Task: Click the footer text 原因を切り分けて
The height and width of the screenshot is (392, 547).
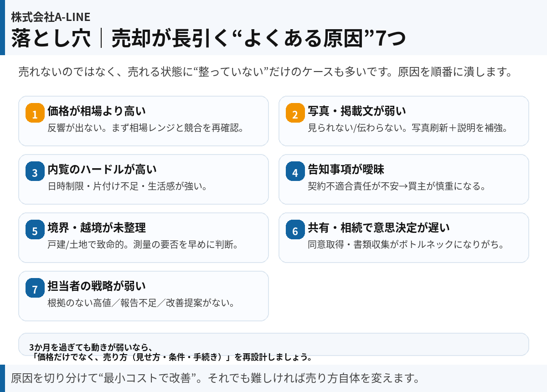Action: (x=214, y=378)
